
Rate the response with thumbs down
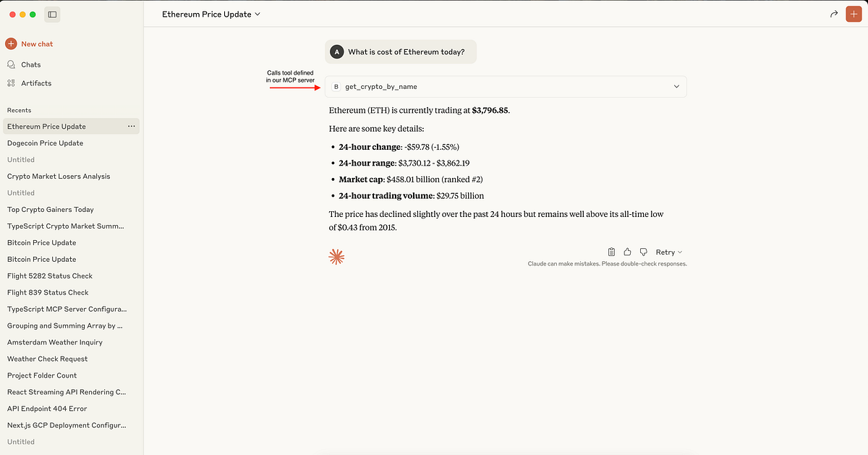coord(643,252)
